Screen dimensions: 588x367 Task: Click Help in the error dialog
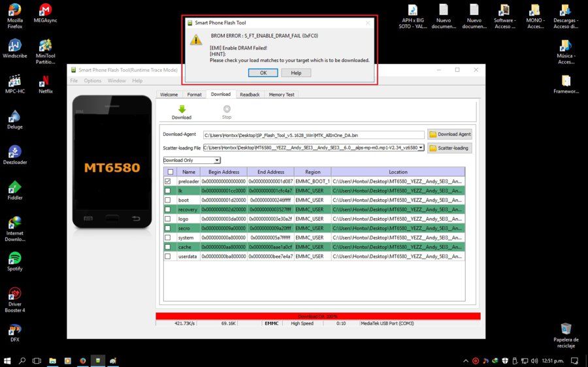(296, 72)
